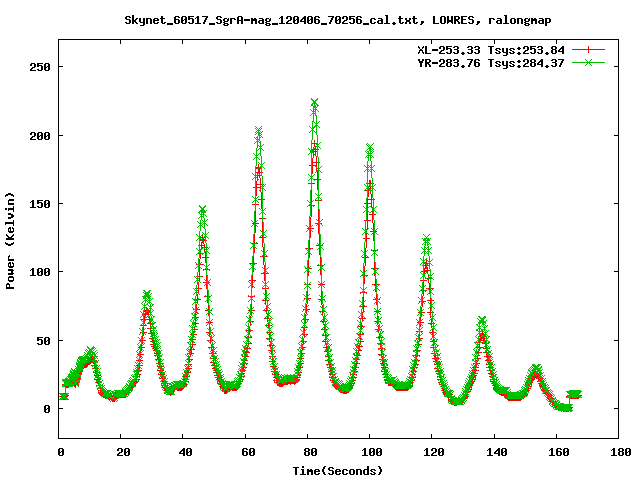Viewport: 640px width, 480px height.
Task: Click y-axis tick label 150
Action: pos(40,204)
